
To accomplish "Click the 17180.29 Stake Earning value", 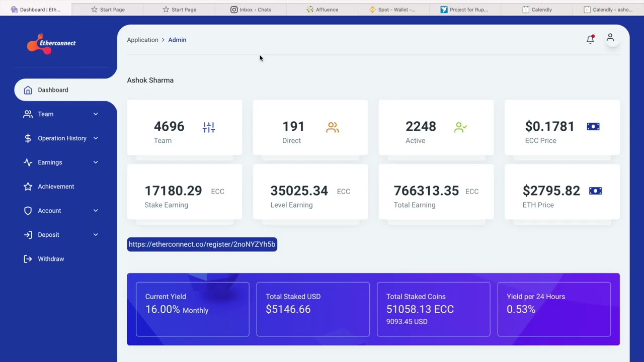I will (173, 191).
